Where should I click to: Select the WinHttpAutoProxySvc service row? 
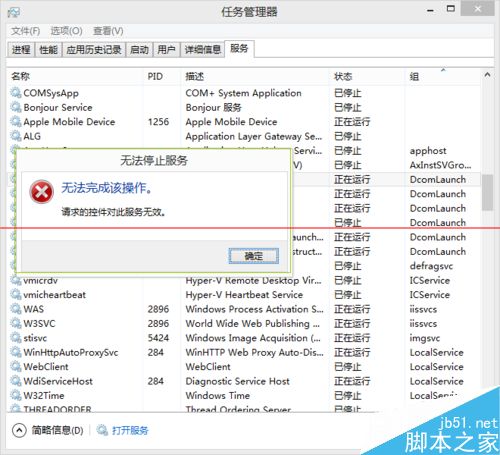click(243, 352)
